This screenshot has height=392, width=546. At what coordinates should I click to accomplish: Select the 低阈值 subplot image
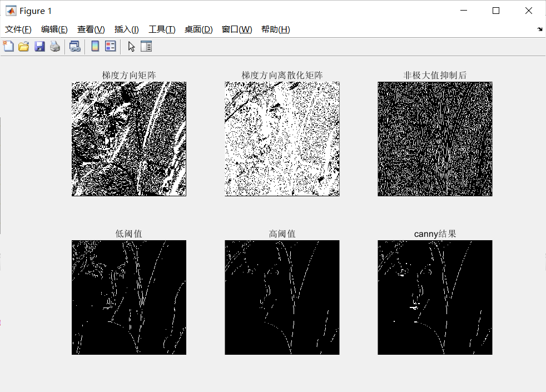click(x=128, y=297)
